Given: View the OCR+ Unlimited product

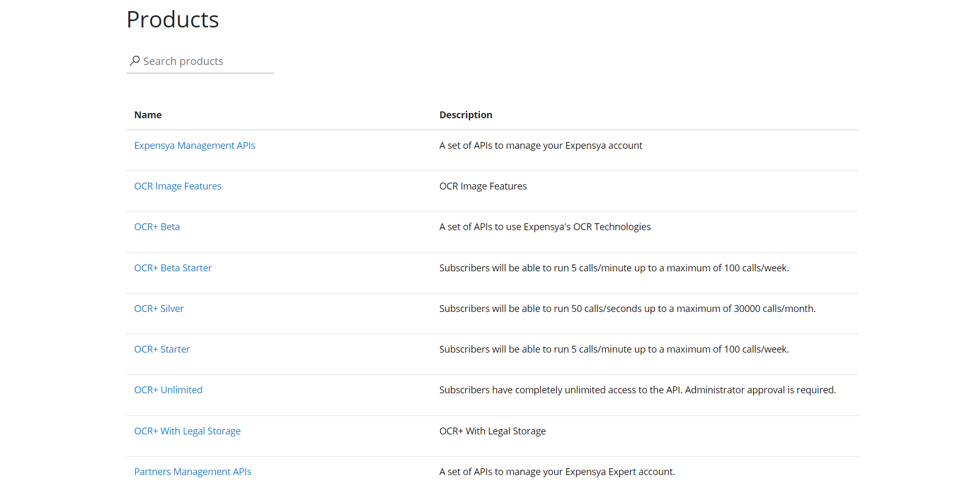Looking at the screenshot, I should click(x=168, y=390).
